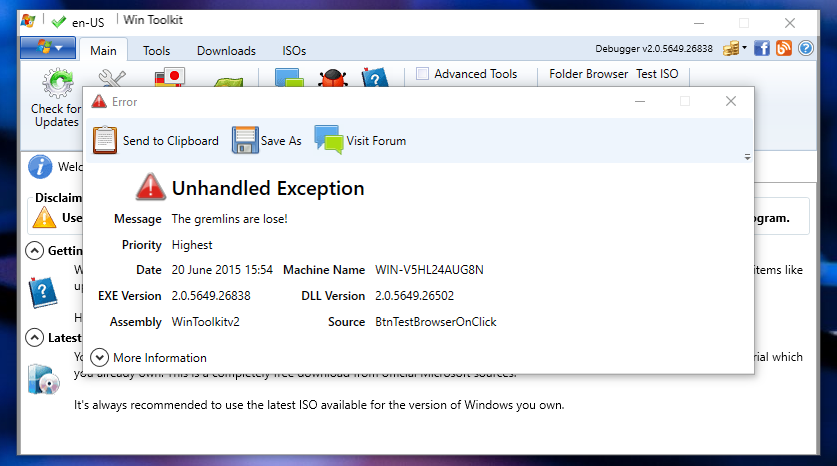Click the Folder Browser button
Image resolution: width=837 pixels, height=466 pixels.
click(588, 74)
